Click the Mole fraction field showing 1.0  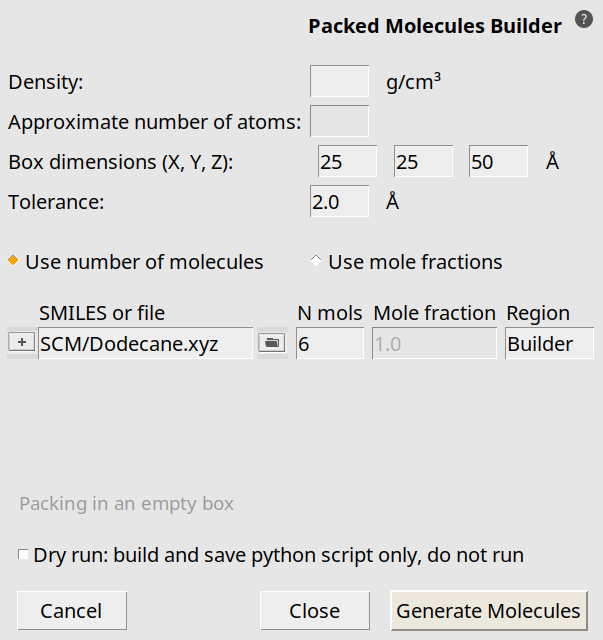click(434, 344)
